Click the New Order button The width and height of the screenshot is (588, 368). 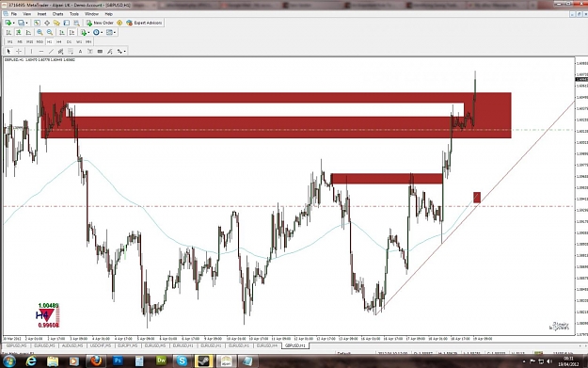point(100,23)
